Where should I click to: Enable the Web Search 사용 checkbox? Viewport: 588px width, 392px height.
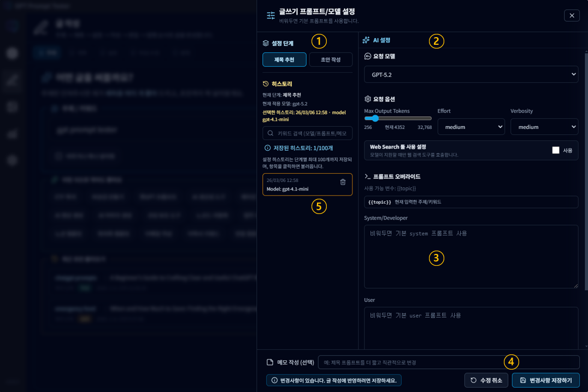[556, 150]
